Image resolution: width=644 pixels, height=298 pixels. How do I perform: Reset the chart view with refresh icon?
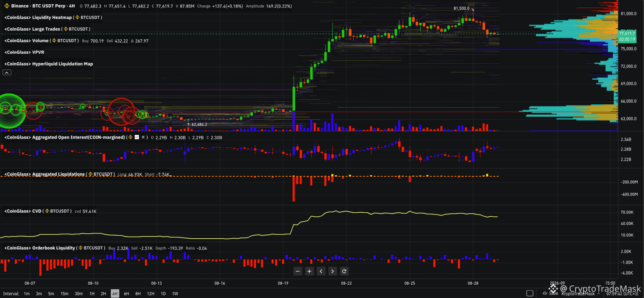tap(344, 271)
